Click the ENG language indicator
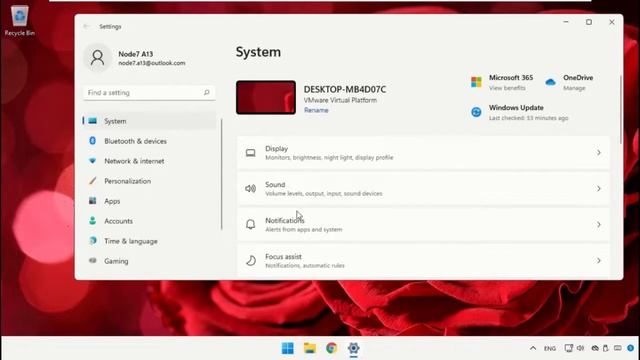The height and width of the screenshot is (360, 640). (550, 348)
